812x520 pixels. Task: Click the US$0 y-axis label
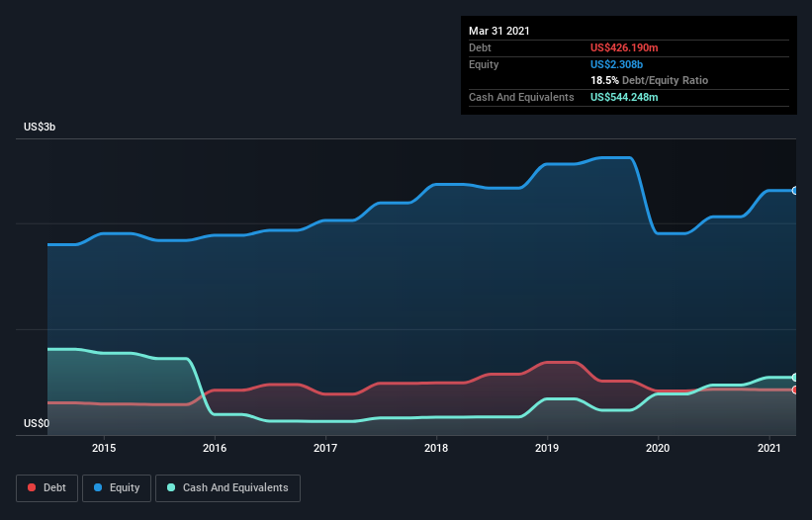[37, 423]
